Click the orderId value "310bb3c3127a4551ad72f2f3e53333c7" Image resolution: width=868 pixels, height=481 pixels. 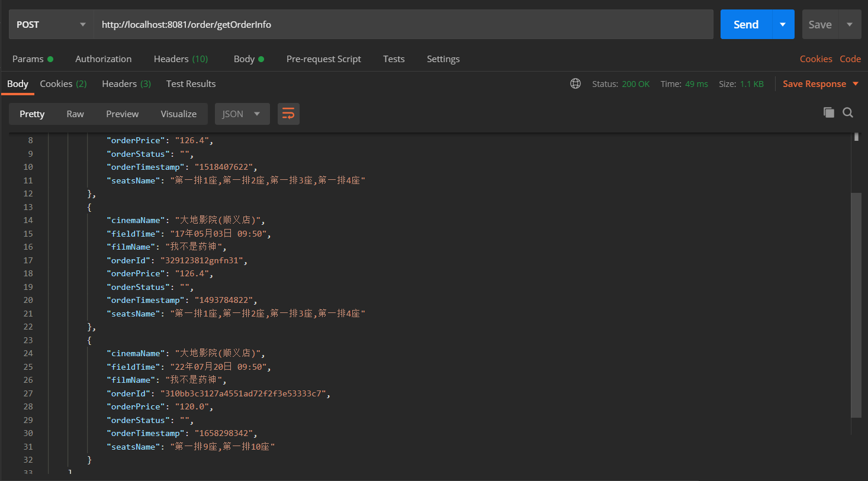click(243, 393)
